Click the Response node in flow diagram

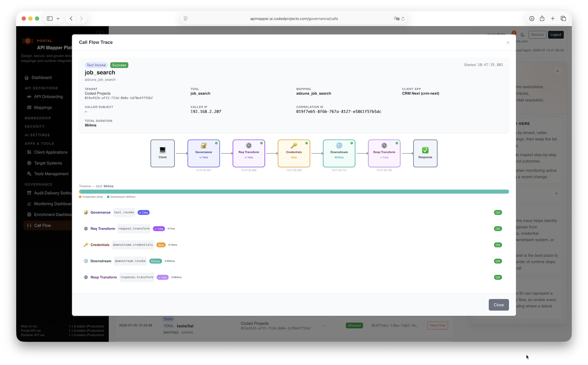[425, 153]
